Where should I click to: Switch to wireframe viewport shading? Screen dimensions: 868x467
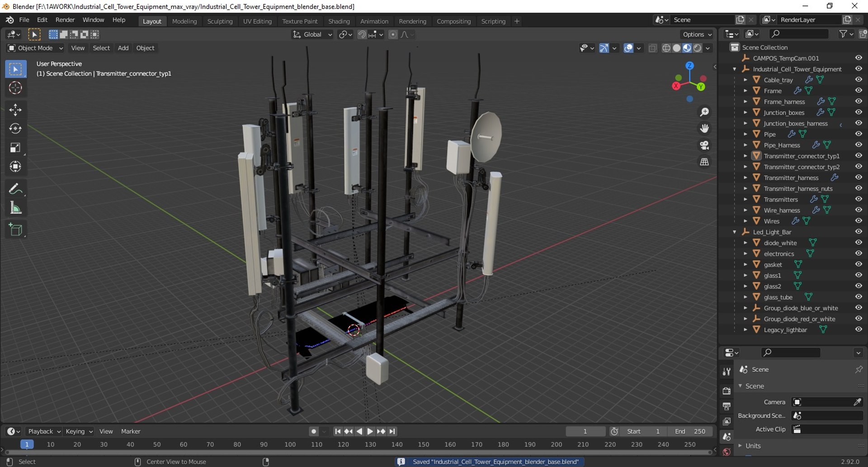coord(666,48)
